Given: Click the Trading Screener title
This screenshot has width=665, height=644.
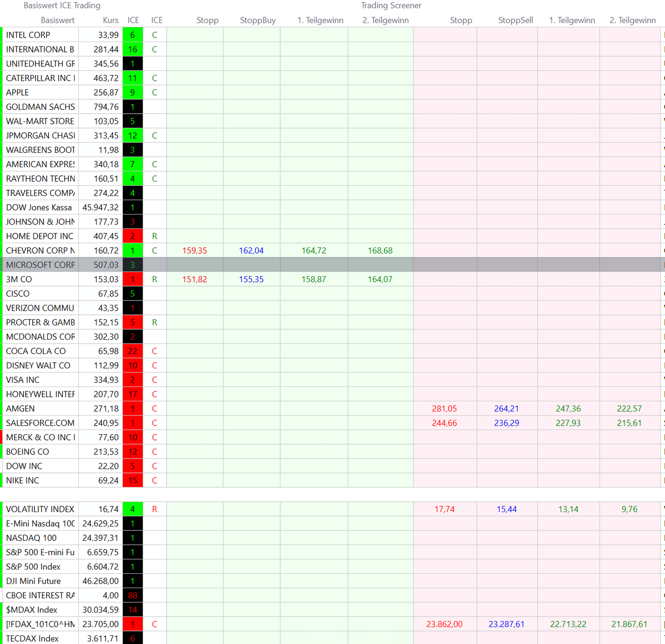Looking at the screenshot, I should click(x=391, y=6).
